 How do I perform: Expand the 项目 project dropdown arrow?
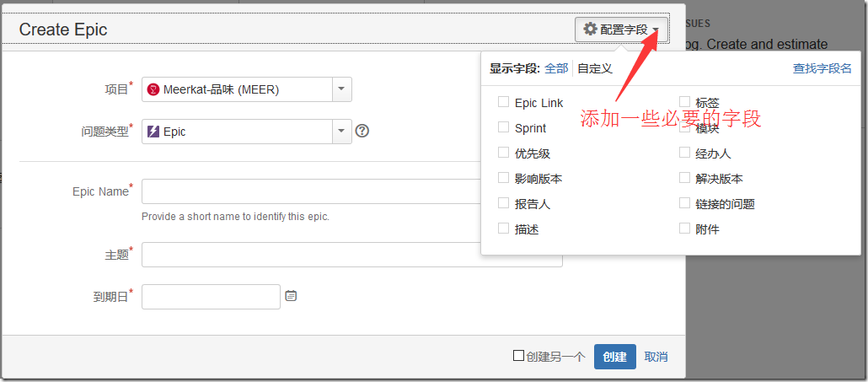(340, 89)
